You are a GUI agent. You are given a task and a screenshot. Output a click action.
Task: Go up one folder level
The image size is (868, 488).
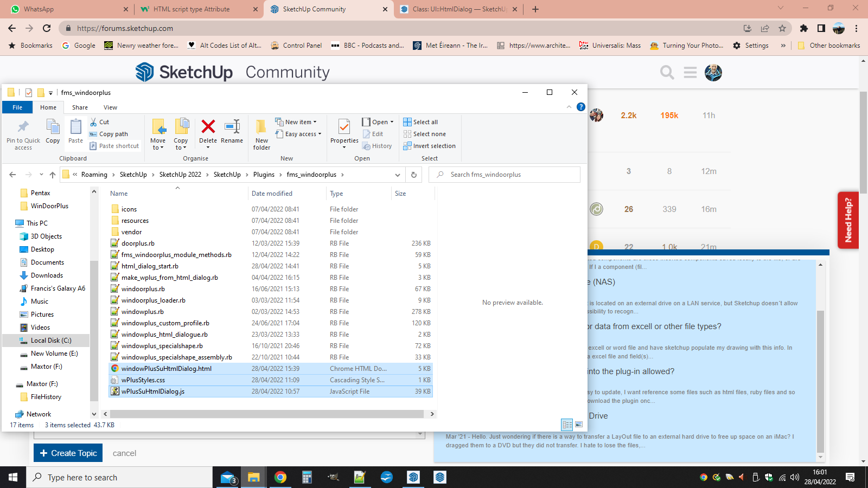53,175
